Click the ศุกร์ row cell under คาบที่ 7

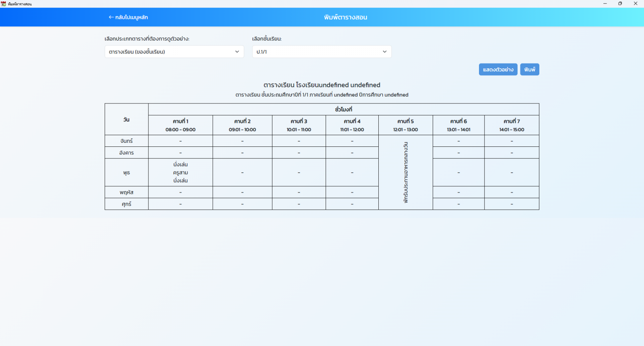tap(512, 204)
